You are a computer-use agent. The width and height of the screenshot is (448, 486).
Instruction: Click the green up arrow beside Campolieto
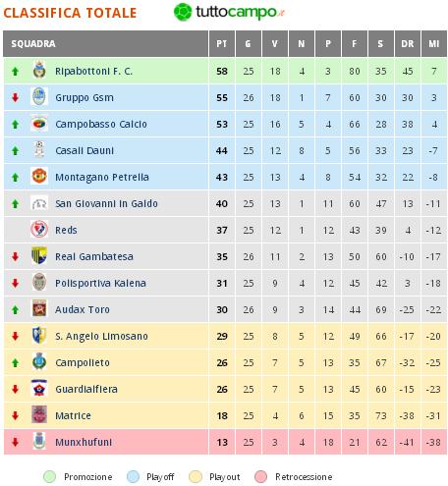click(15, 362)
